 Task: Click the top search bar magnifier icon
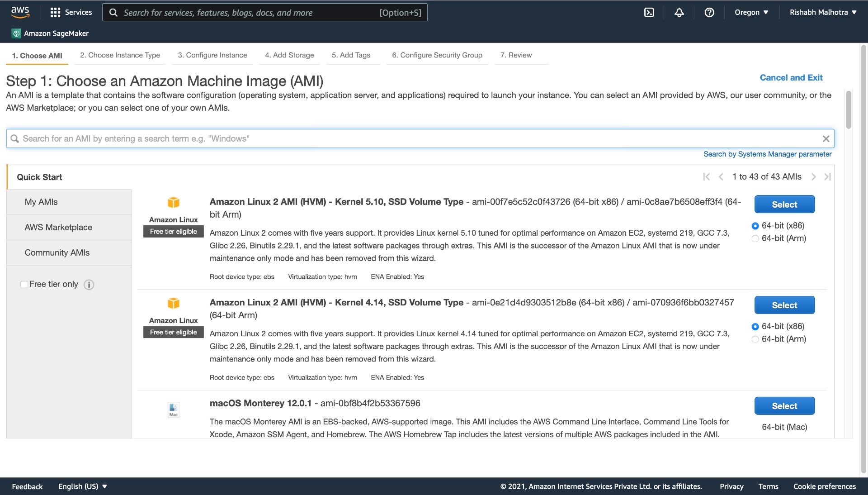pos(113,13)
